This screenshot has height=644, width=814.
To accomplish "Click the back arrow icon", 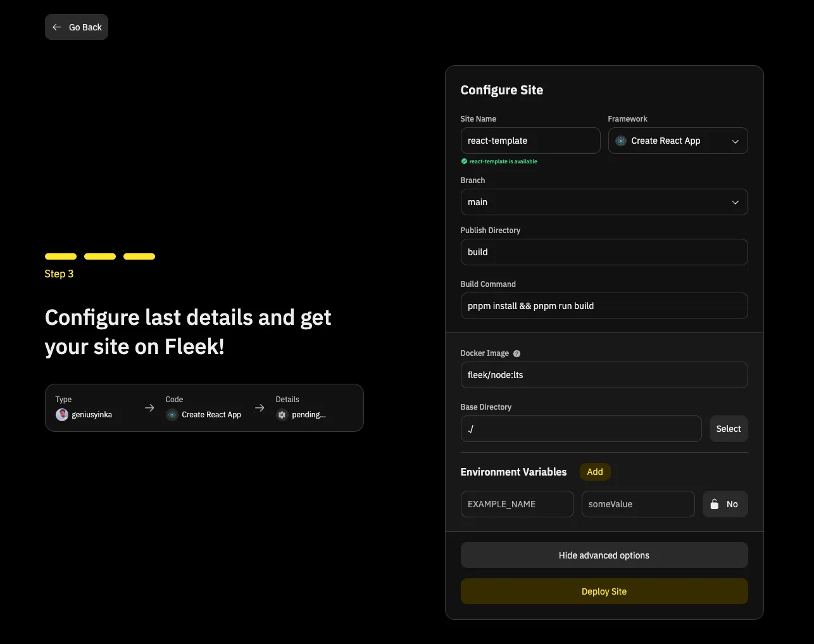I will click(x=57, y=27).
